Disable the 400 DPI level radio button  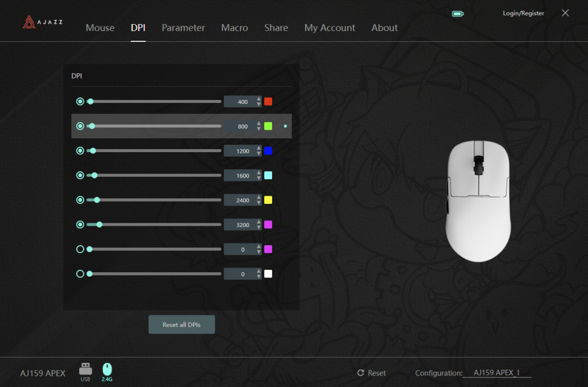tap(80, 102)
